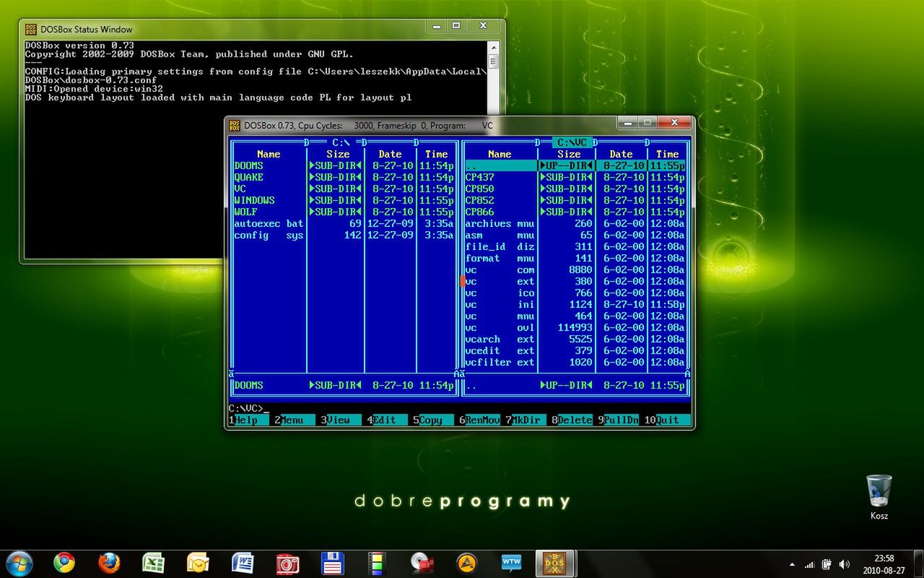Viewport: 924px width, 578px height.
Task: Open the power tray icon
Action: coord(827,564)
